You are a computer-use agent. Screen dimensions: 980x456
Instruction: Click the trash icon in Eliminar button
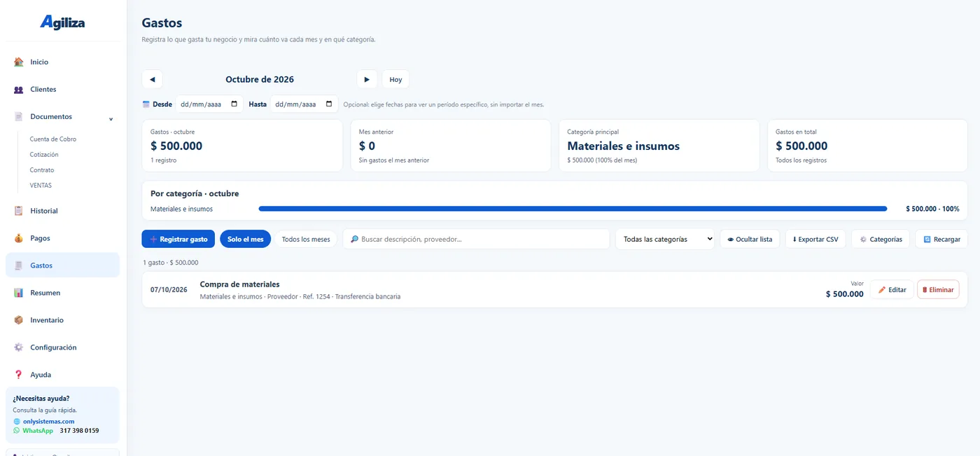(x=925, y=290)
